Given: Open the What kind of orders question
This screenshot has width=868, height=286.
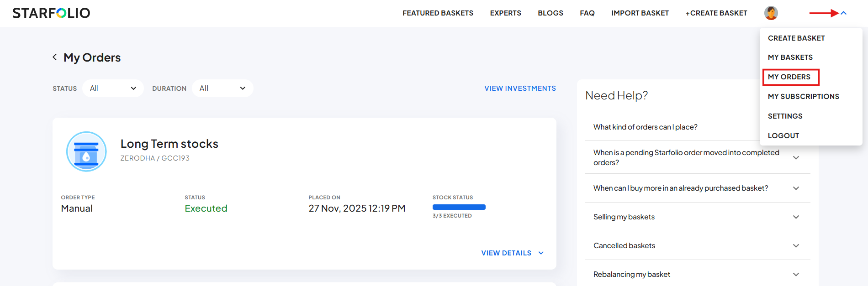Looking at the screenshot, I should (x=645, y=127).
